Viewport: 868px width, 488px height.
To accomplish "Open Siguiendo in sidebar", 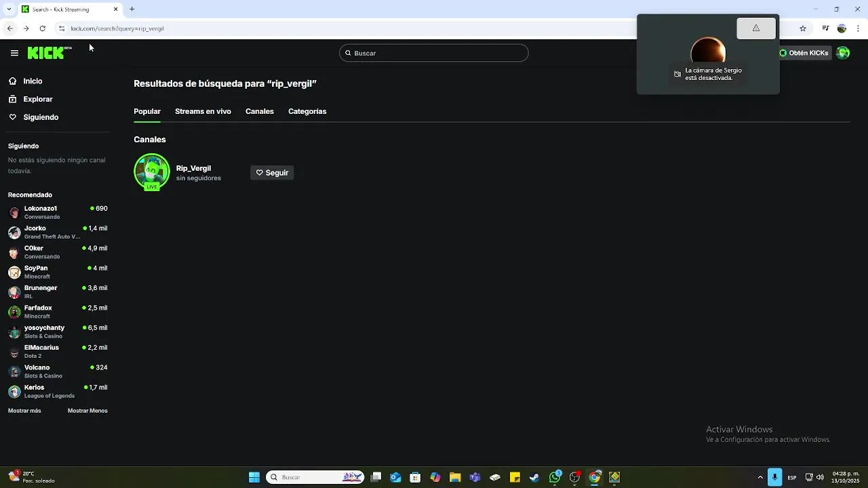I will point(41,117).
